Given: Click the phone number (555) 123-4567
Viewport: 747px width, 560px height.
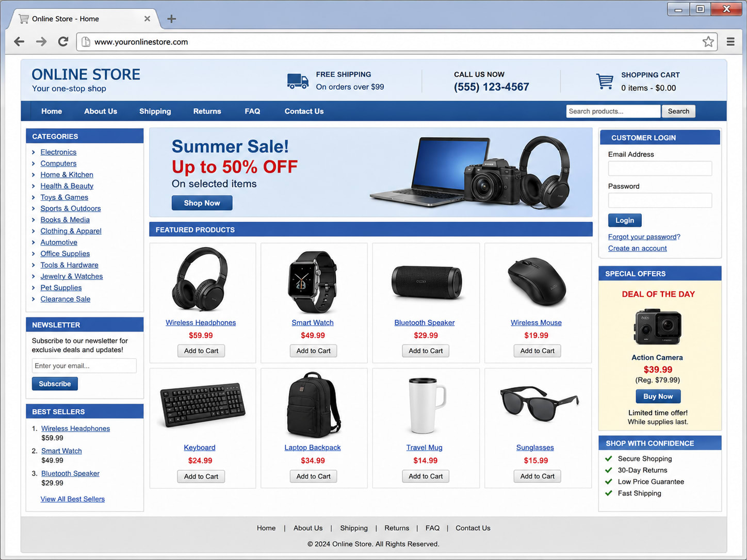Looking at the screenshot, I should (x=491, y=87).
